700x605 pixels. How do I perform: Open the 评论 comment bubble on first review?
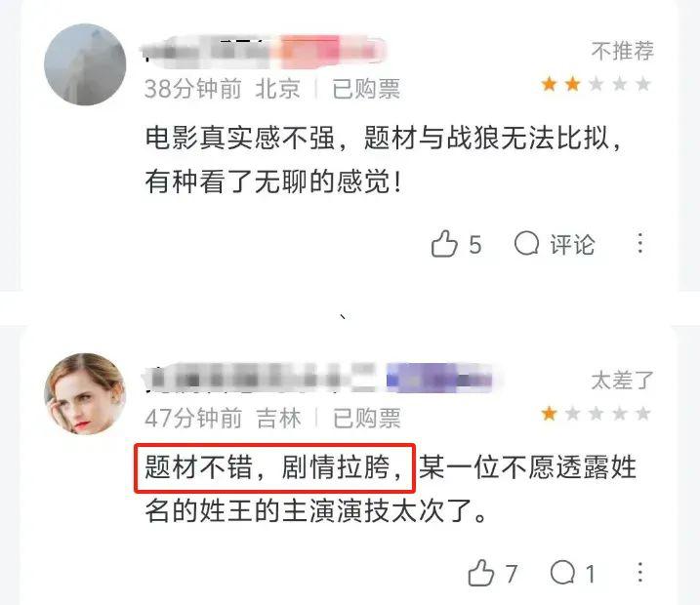pos(555,244)
